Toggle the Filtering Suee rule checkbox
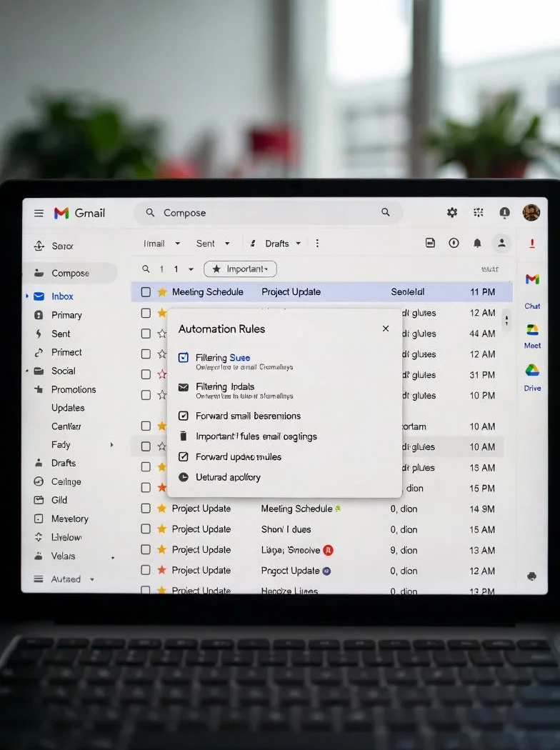Image resolution: width=560 pixels, height=750 pixels. click(183, 357)
